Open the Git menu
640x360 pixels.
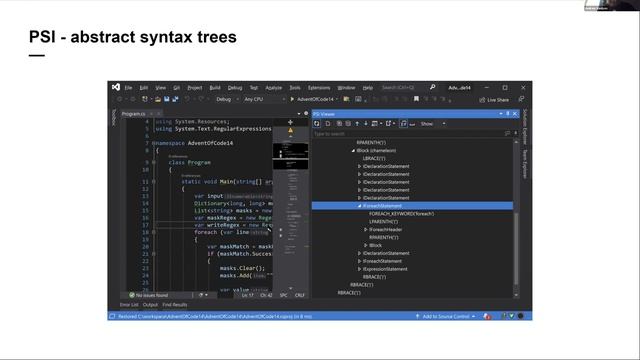click(x=176, y=88)
